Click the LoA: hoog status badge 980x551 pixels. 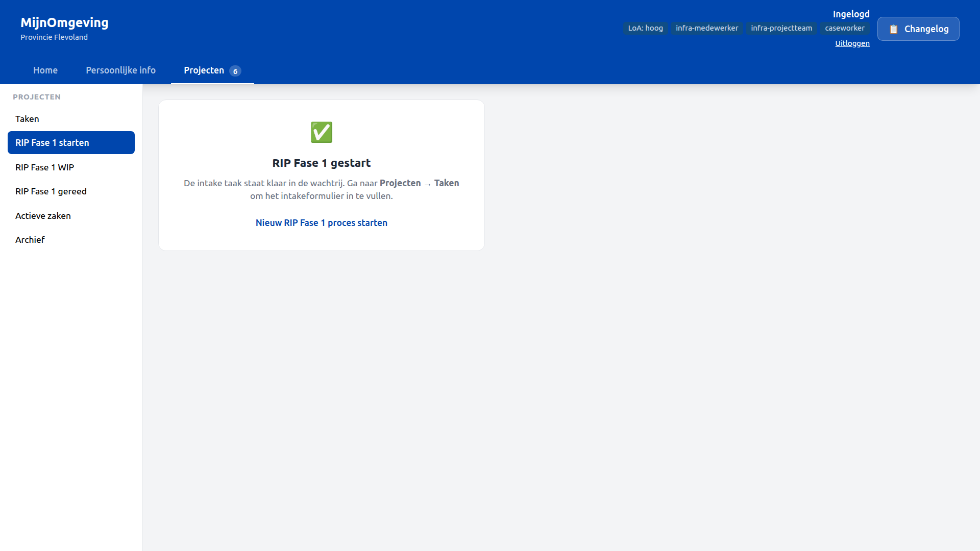(645, 28)
